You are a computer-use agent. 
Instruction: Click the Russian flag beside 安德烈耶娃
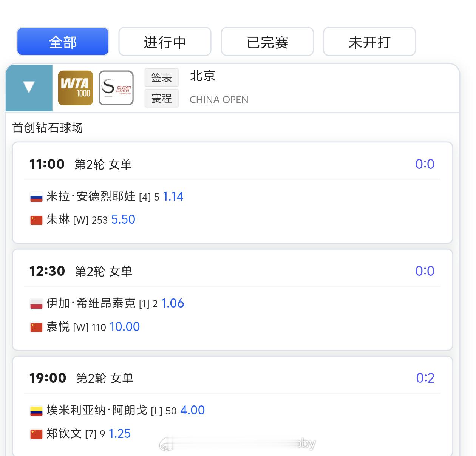(x=36, y=197)
